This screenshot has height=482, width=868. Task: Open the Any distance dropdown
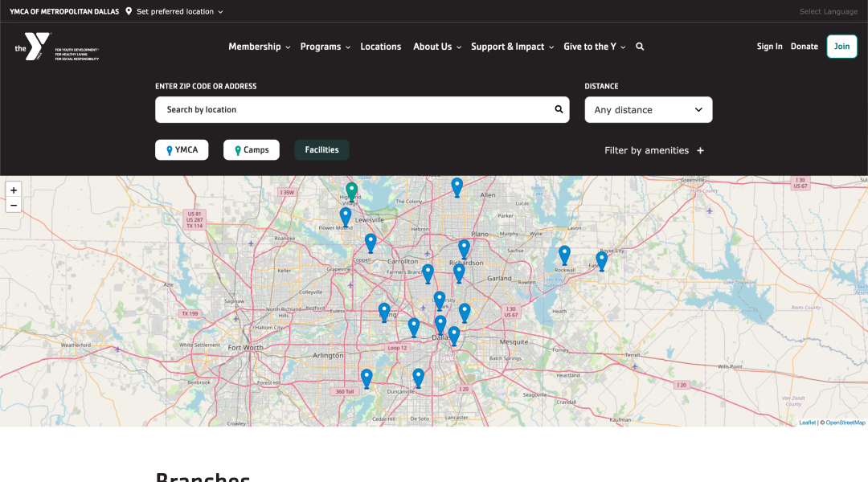coord(648,110)
